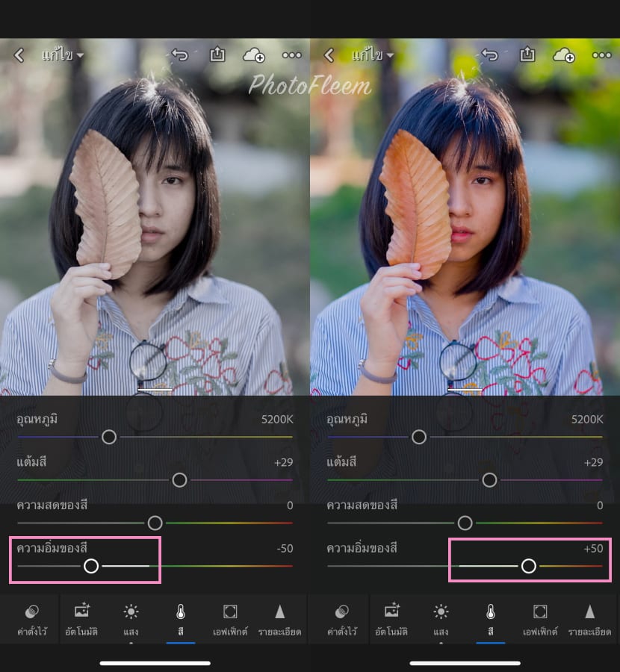Click the -50 saturation value
620x672 pixels.
point(285,549)
